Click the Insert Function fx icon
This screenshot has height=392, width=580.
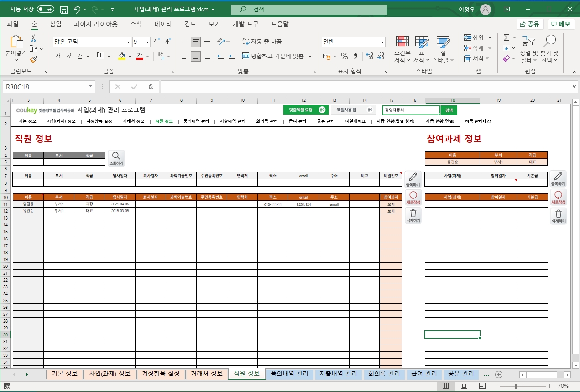(150, 87)
